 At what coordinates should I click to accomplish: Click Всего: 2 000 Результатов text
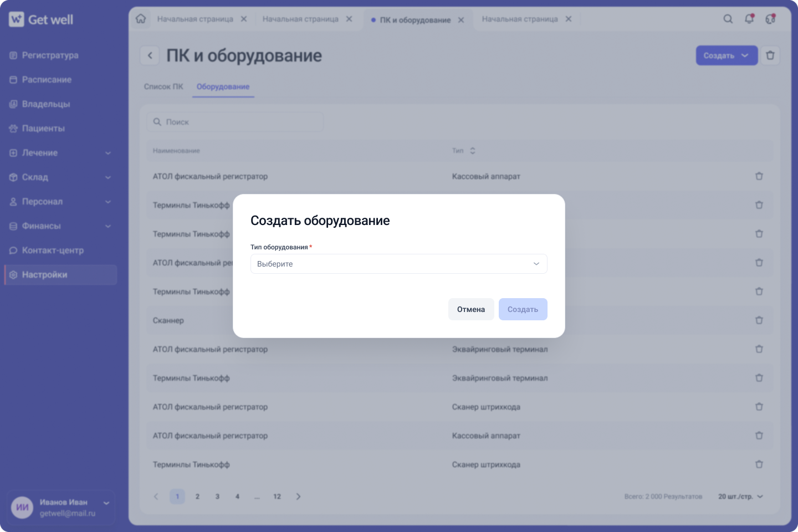tap(663, 497)
